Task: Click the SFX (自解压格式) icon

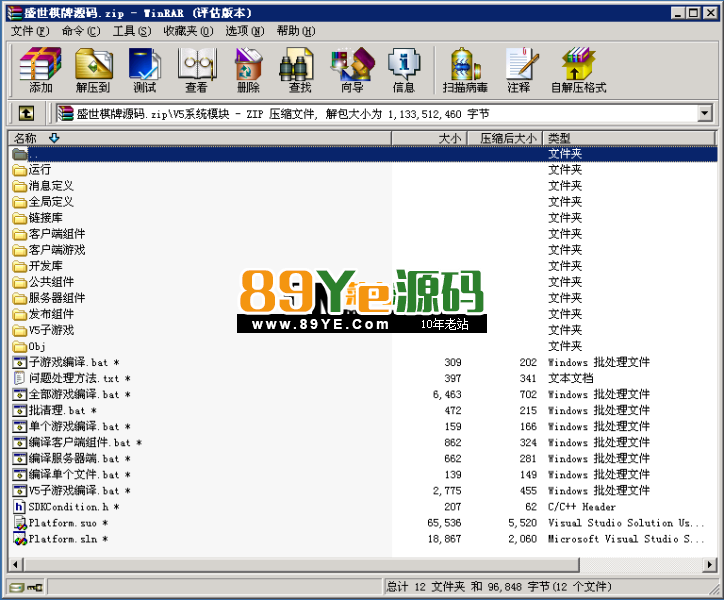Action: (578, 70)
